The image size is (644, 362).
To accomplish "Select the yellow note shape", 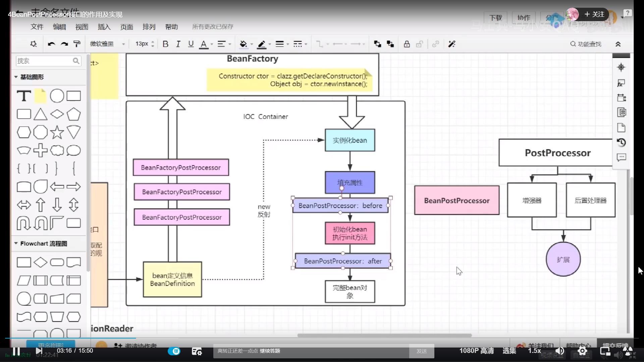I will pos(40,96).
